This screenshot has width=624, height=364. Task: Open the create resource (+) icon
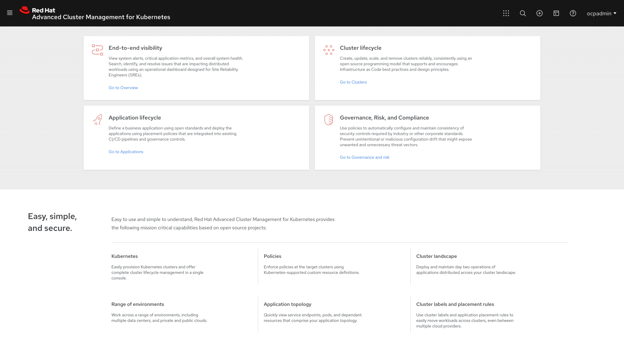click(x=539, y=13)
